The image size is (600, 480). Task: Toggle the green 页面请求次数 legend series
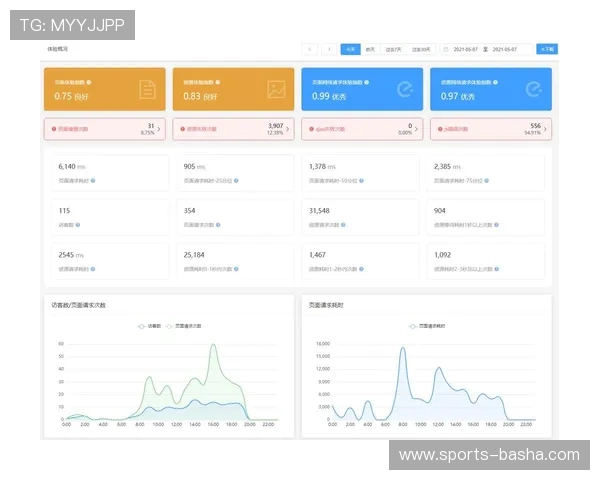pyautogui.click(x=185, y=325)
